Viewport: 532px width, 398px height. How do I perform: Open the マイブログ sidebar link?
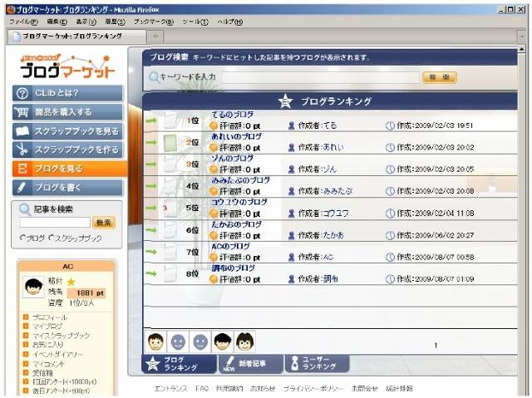[47, 327]
